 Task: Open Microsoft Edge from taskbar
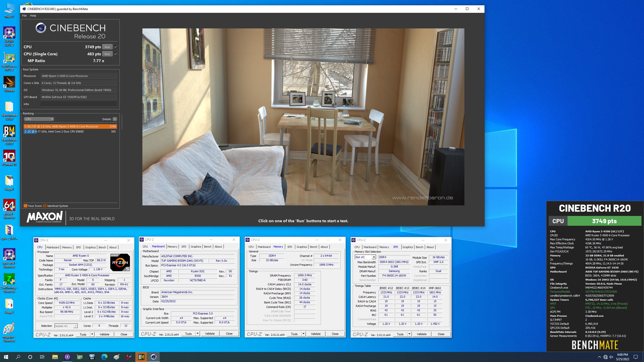coord(104,357)
